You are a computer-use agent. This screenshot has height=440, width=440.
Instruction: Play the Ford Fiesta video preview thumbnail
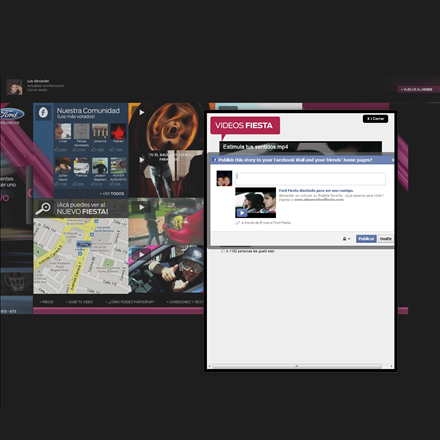[255, 203]
